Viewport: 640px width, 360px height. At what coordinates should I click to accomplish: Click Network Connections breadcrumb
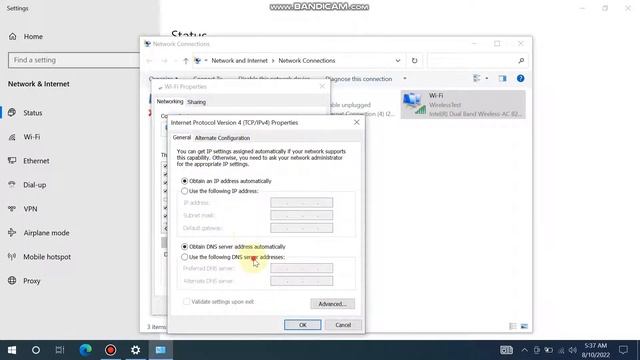click(307, 60)
